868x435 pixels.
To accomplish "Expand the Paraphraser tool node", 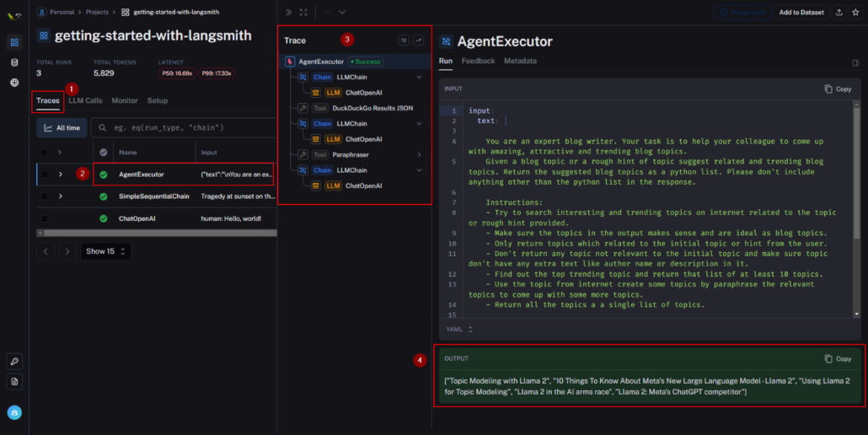I will tap(420, 154).
